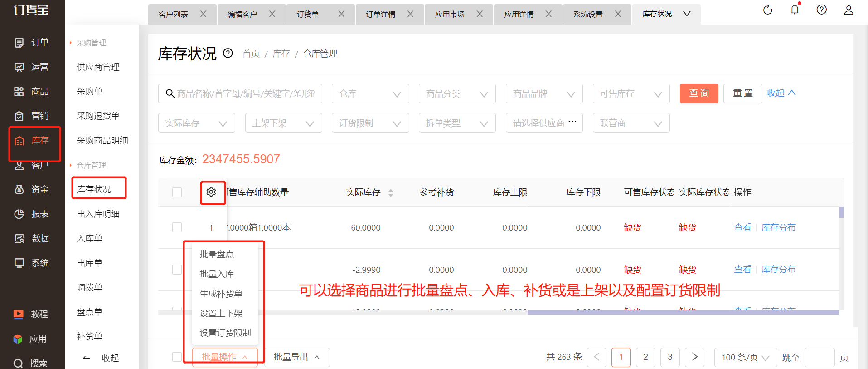
Task: Go to next page arrow
Action: [694, 357]
